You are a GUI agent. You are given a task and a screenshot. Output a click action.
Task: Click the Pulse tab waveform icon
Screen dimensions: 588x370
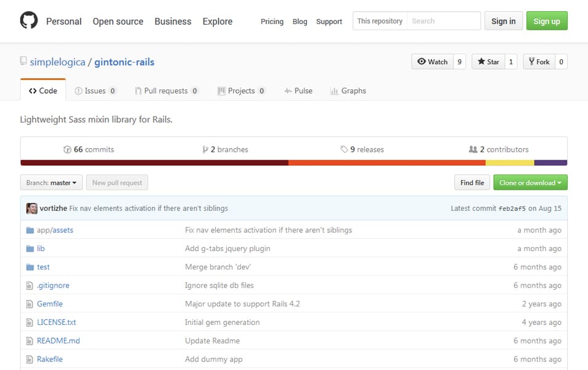288,91
